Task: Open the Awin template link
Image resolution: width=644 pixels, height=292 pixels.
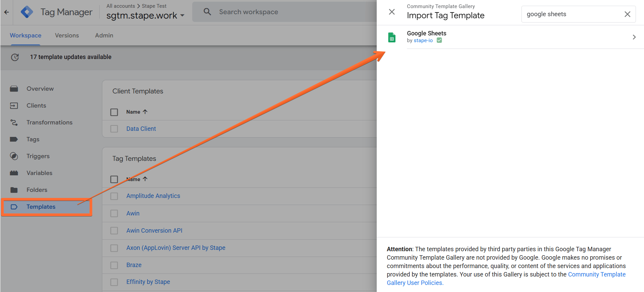Action: tap(133, 213)
